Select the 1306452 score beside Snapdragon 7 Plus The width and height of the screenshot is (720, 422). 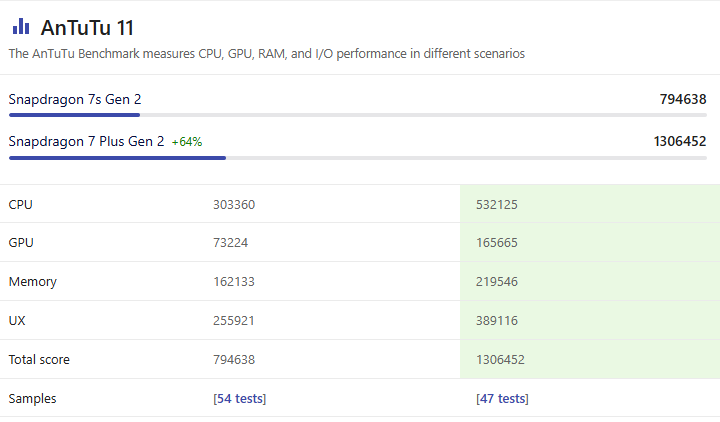(680, 141)
